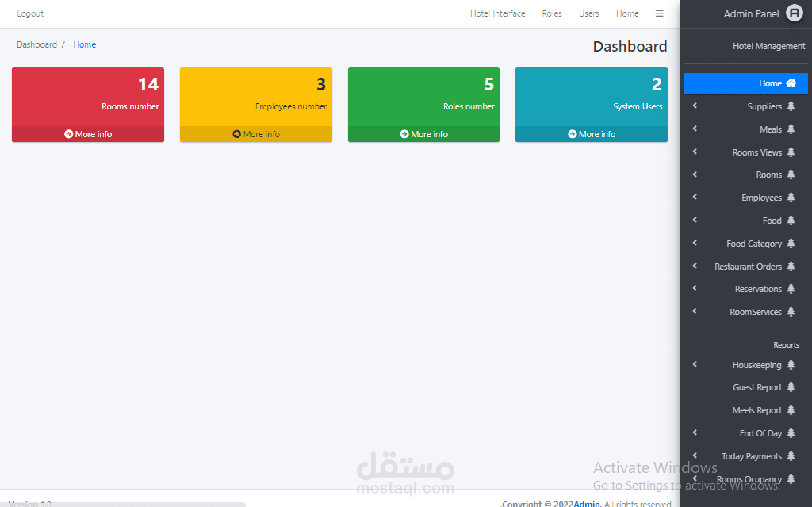Viewport: 812px width, 507px height.
Task: Go to Home in top navbar
Action: [627, 13]
